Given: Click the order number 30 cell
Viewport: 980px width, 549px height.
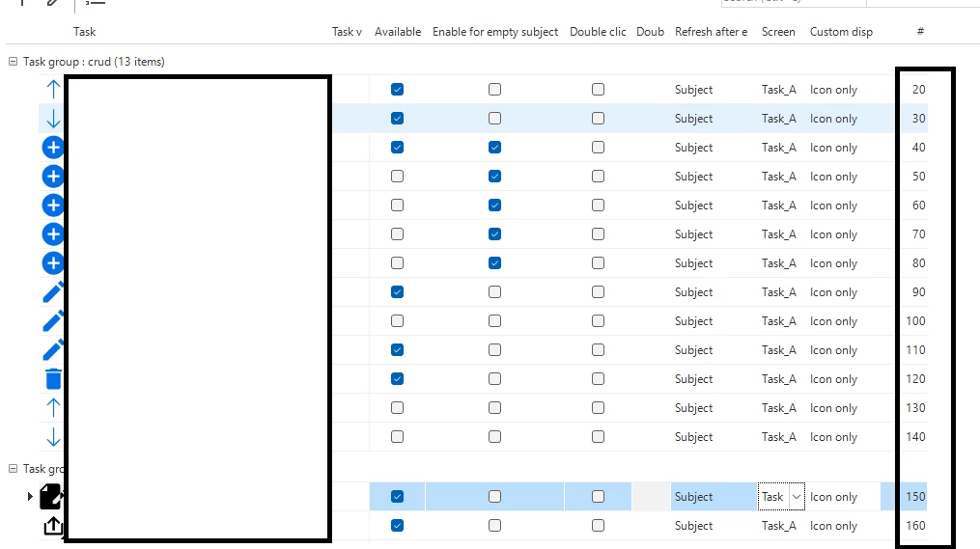Looking at the screenshot, I should (919, 118).
